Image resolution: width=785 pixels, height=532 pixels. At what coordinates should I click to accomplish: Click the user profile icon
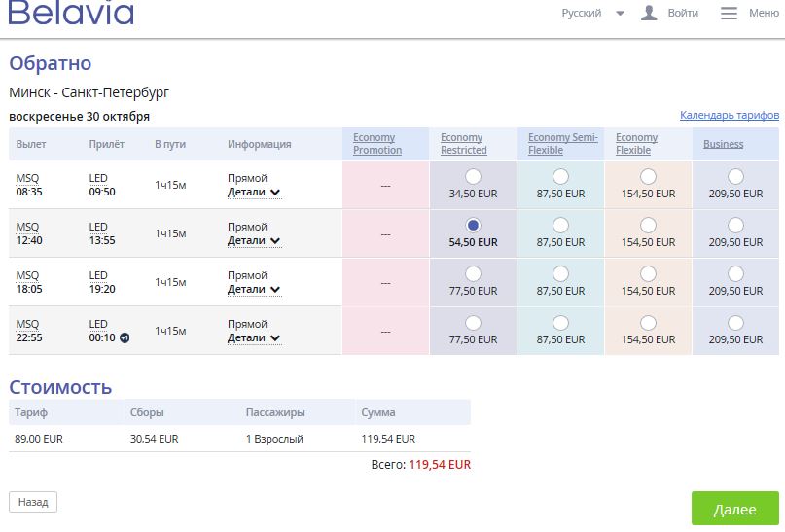649,13
